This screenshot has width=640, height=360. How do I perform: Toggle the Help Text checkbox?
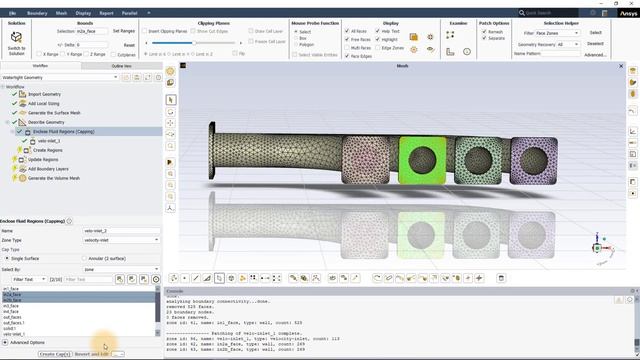coord(378,31)
